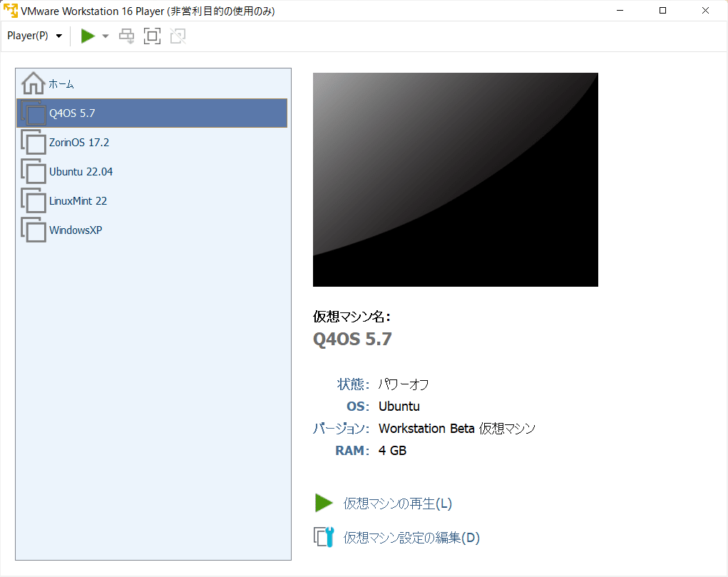Select the LinuxMint 22 virtual machine
Viewport: 728px width, 577px height.
pos(152,200)
